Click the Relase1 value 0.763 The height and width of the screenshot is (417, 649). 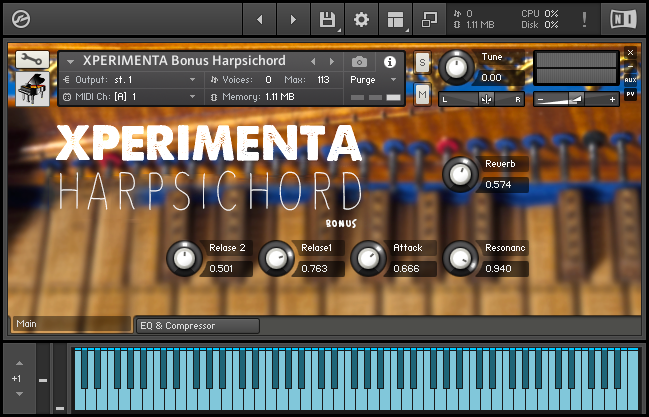coord(314,269)
